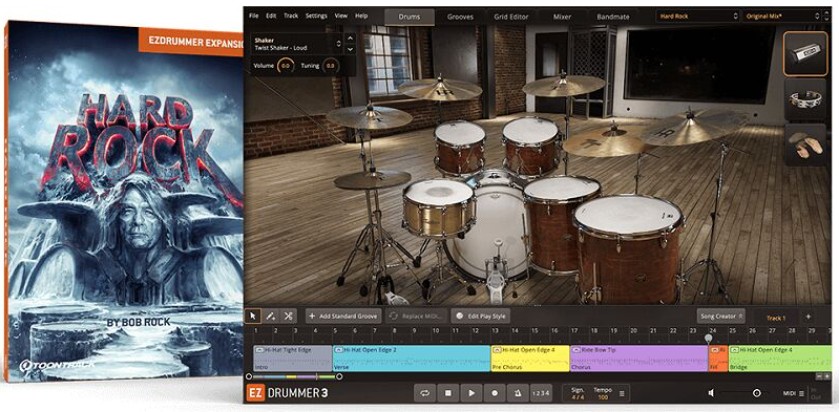Open the Bridge block's power-hand menu icon

coord(735,350)
